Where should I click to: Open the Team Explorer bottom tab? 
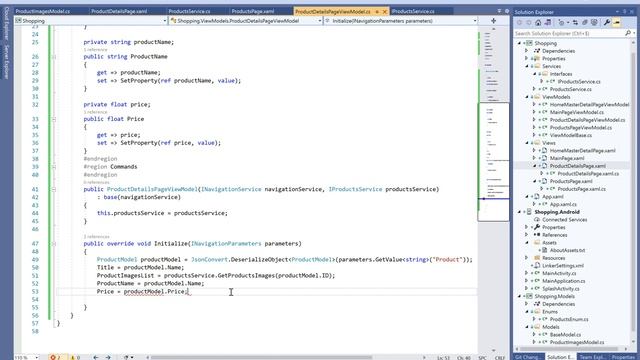592,357
